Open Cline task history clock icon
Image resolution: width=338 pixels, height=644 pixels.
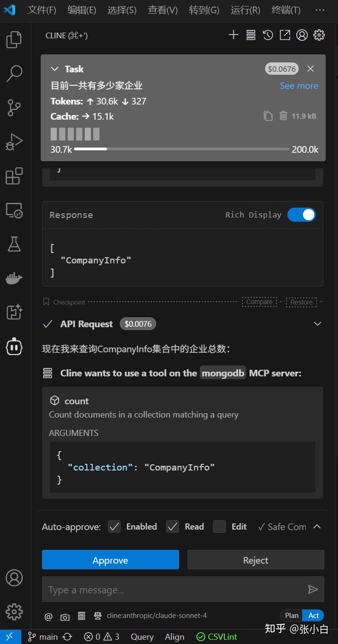point(268,35)
